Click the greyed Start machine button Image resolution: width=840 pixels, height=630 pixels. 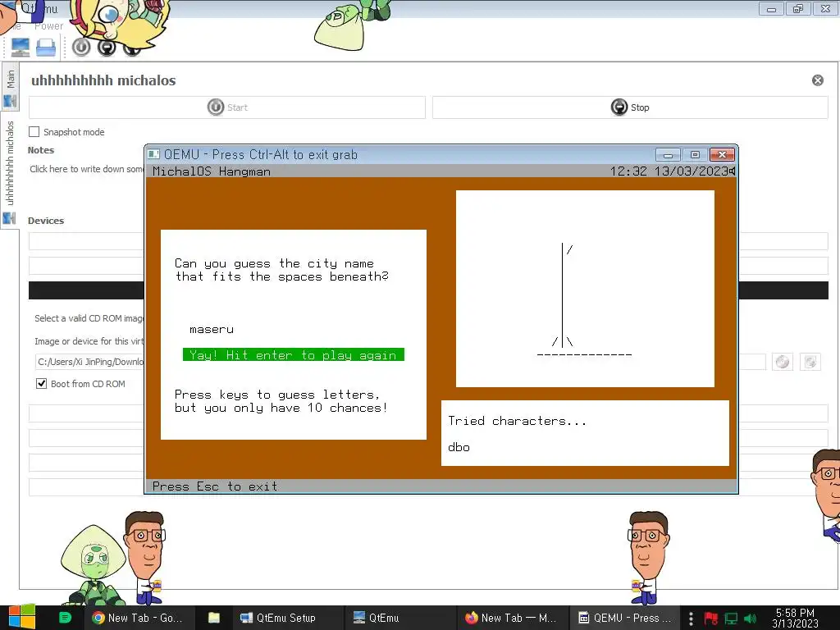(x=227, y=107)
